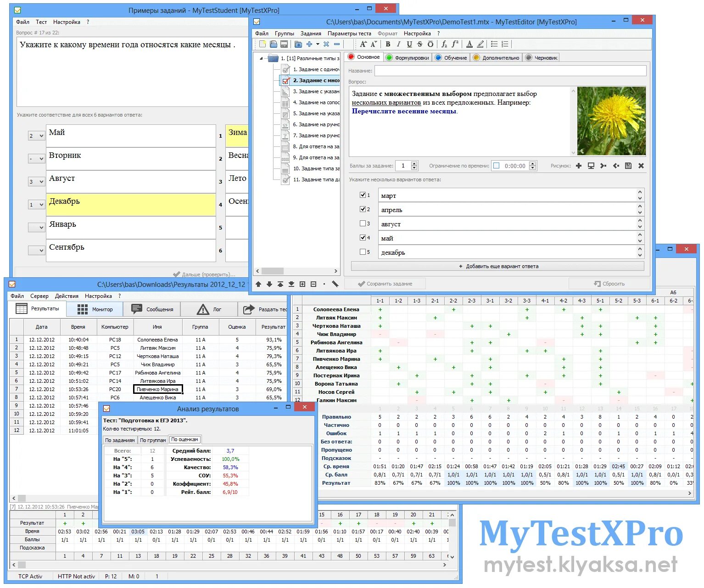Click the Add group folder icon

pyautogui.click(x=298, y=44)
